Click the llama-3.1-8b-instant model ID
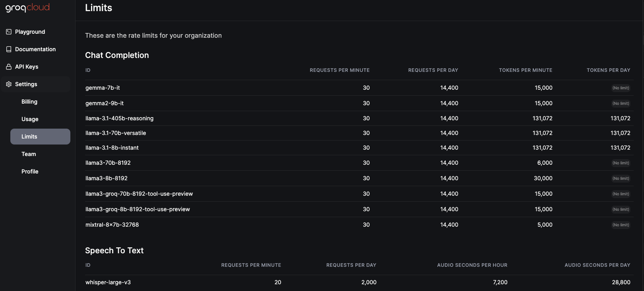This screenshot has height=291, width=644. pos(112,148)
